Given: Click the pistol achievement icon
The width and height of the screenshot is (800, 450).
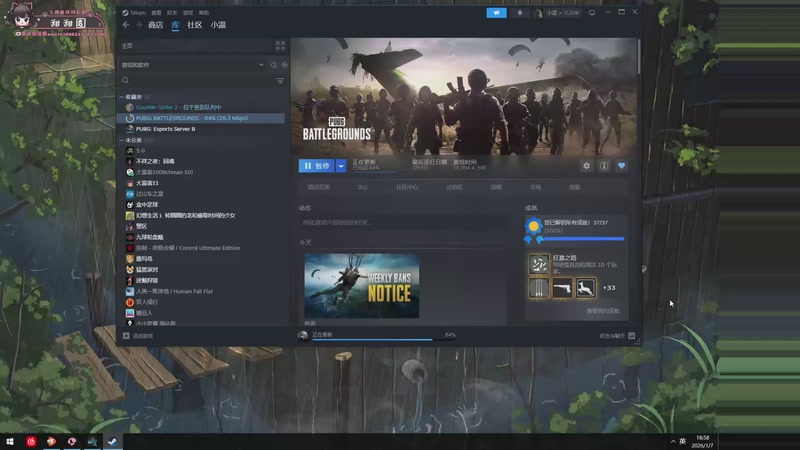Looking at the screenshot, I should [562, 288].
